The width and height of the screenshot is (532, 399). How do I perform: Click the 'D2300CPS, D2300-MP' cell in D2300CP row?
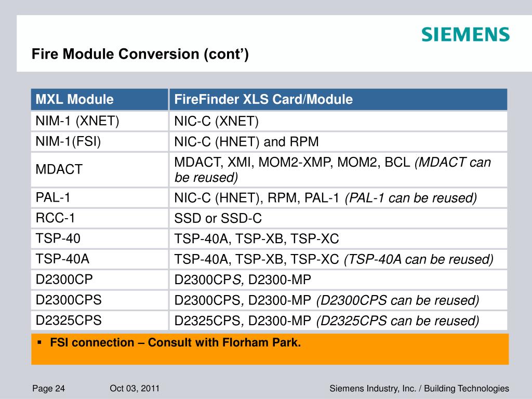[338, 280]
